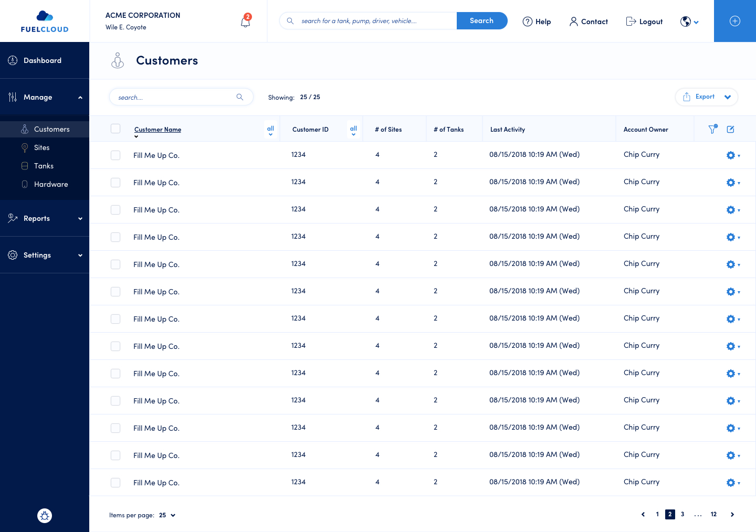Expand the Reports sidebar section
The height and width of the screenshot is (532, 756).
coord(45,218)
